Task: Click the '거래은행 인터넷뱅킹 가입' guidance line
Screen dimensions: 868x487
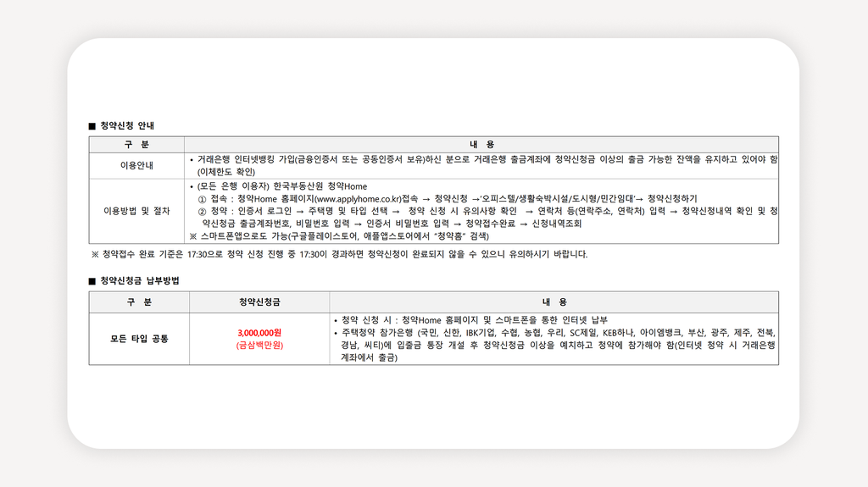Action: [484, 159]
